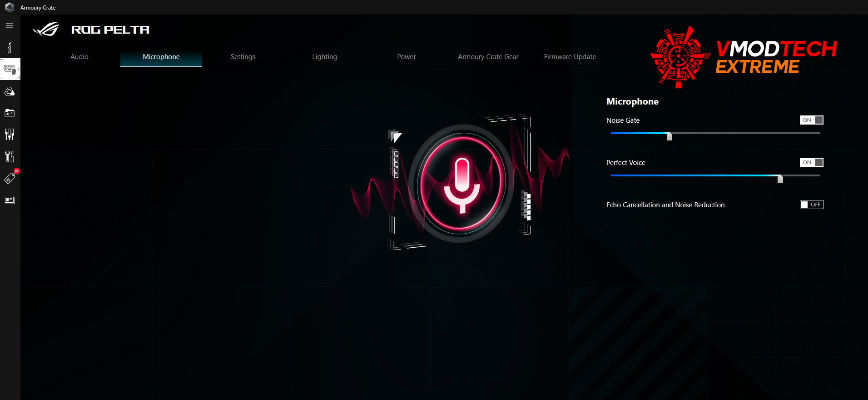Turn off the Noise Gate toggle

(811, 120)
